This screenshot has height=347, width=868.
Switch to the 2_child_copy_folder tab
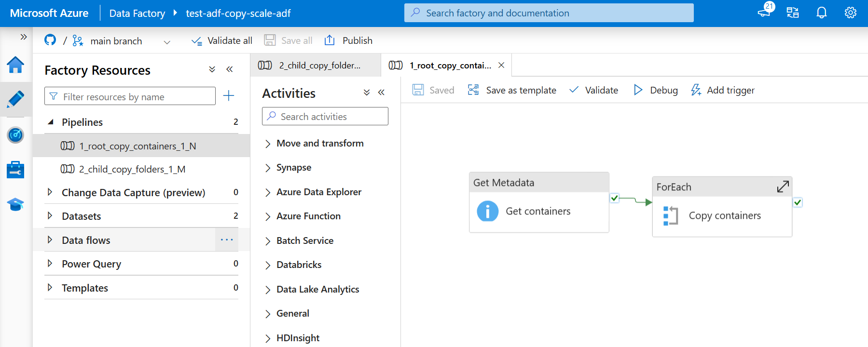click(x=315, y=66)
